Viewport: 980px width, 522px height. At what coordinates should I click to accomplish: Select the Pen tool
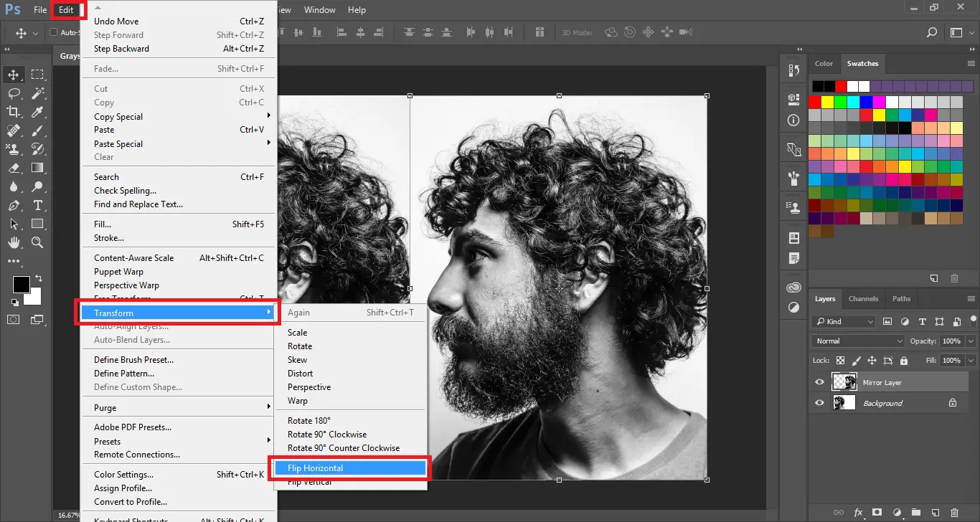coord(13,205)
